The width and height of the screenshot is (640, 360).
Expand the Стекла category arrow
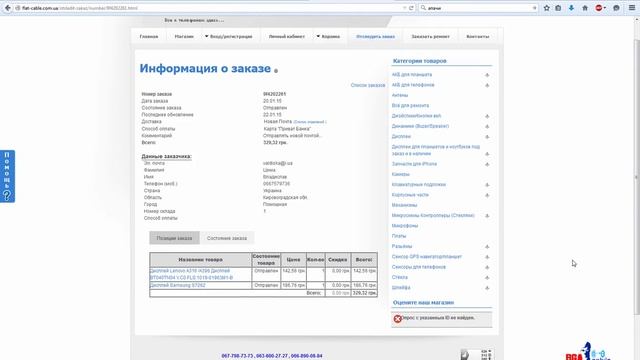click(x=487, y=278)
